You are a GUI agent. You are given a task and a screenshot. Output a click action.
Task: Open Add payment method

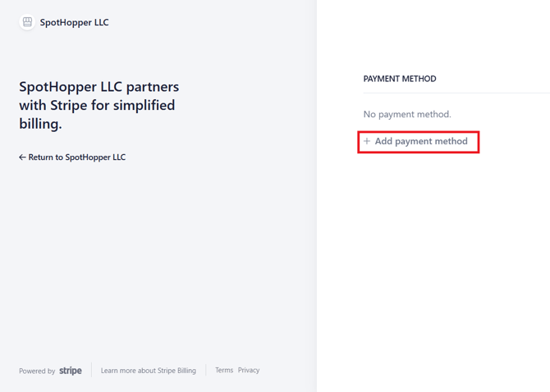pyautogui.click(x=420, y=141)
